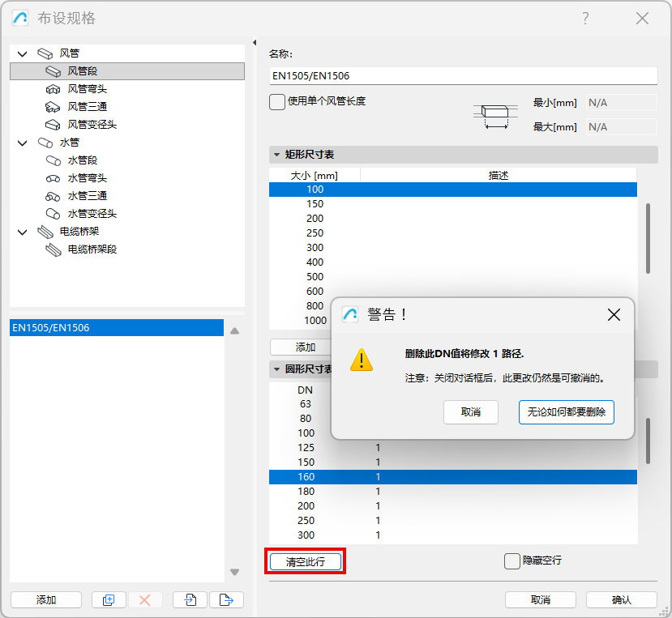Select size 600 row in rectangular table

pos(453,292)
